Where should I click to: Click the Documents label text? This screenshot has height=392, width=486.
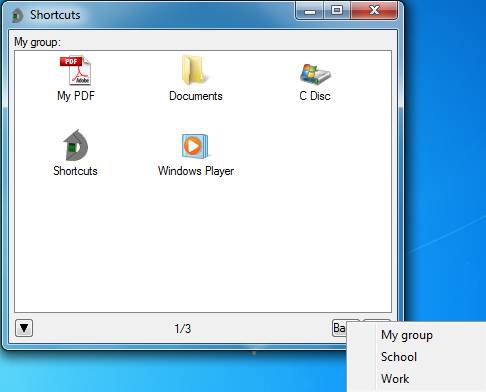[196, 96]
